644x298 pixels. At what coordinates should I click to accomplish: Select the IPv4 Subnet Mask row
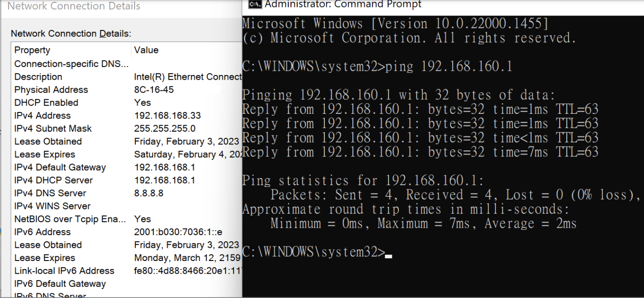[53, 128]
